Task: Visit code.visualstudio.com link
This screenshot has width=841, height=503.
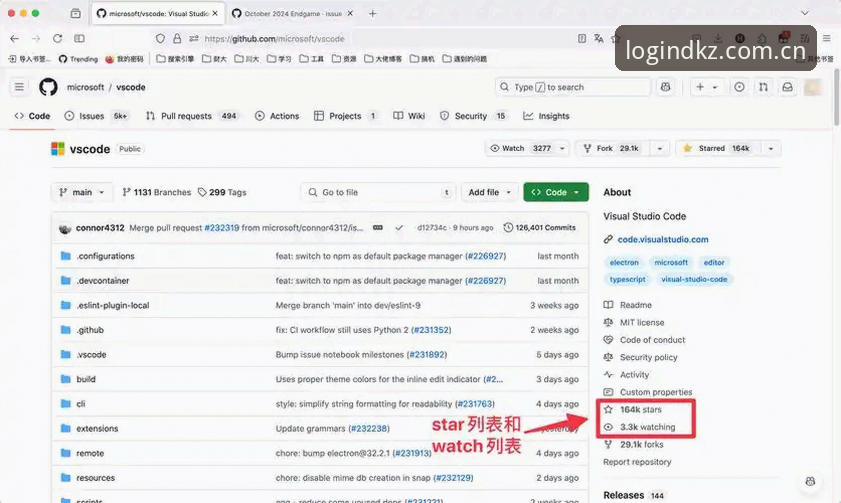Action: point(663,239)
